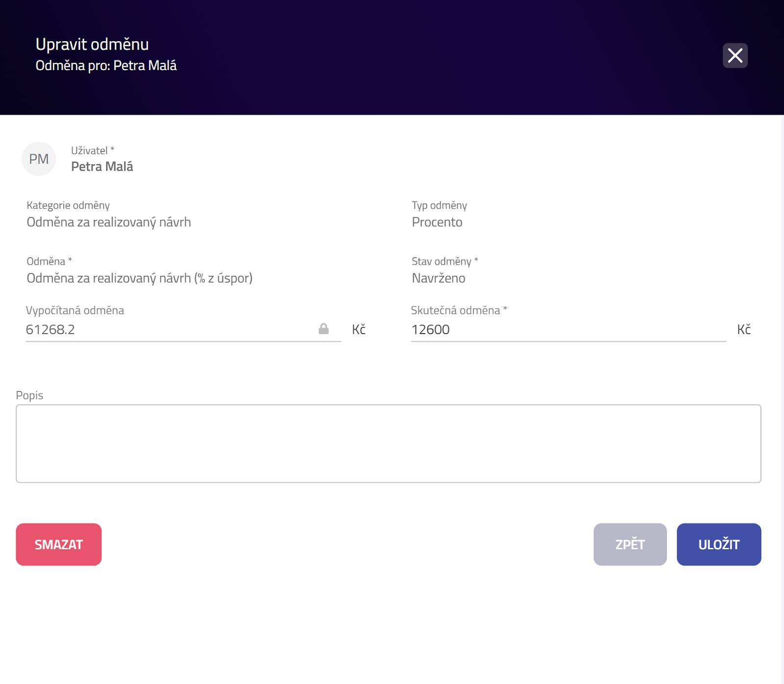
Task: Click the lock icon on Vypočítaná odměna
Action: pyautogui.click(x=323, y=329)
